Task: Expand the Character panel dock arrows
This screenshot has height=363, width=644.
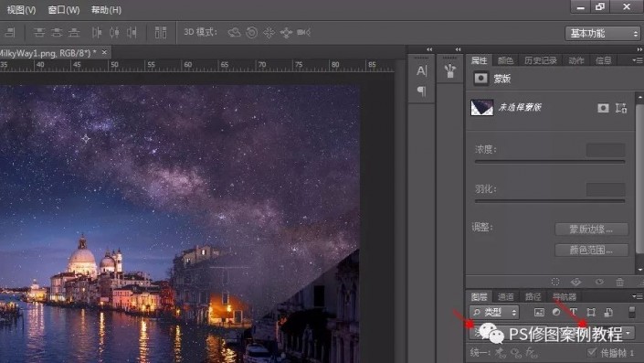Action: coord(429,49)
